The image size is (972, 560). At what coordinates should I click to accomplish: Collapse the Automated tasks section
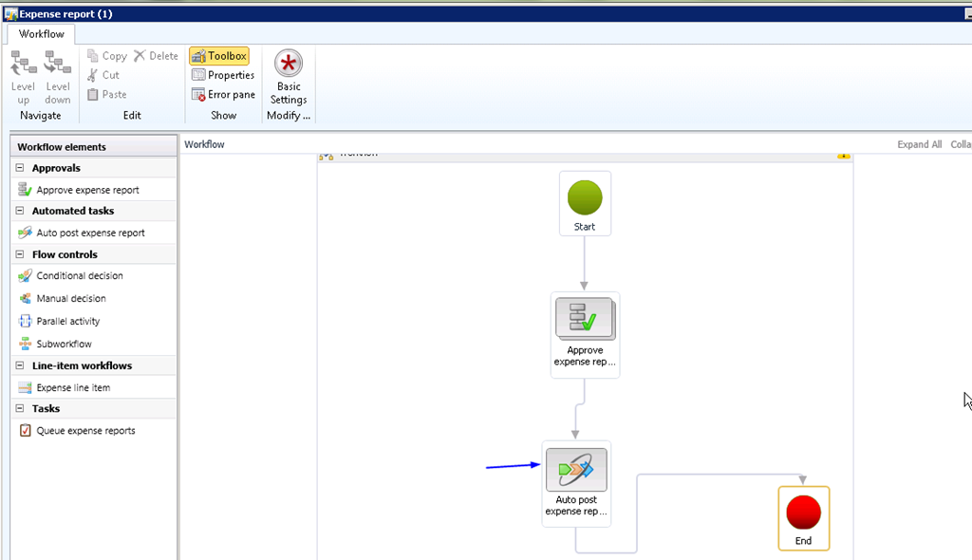[20, 211]
